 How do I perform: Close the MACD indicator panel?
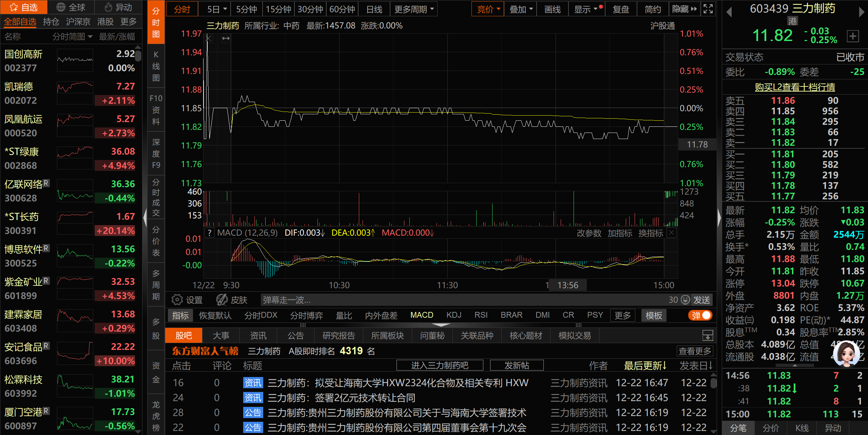671,233
